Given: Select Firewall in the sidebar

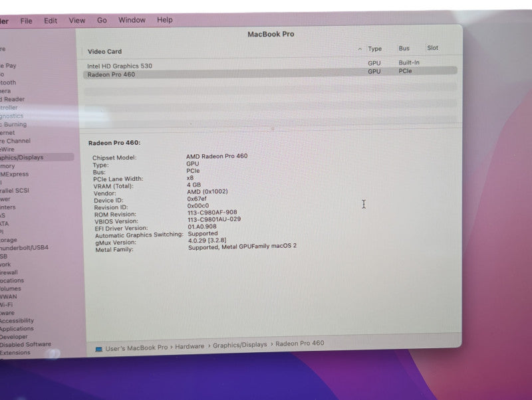Looking at the screenshot, I should pyautogui.click(x=9, y=272).
